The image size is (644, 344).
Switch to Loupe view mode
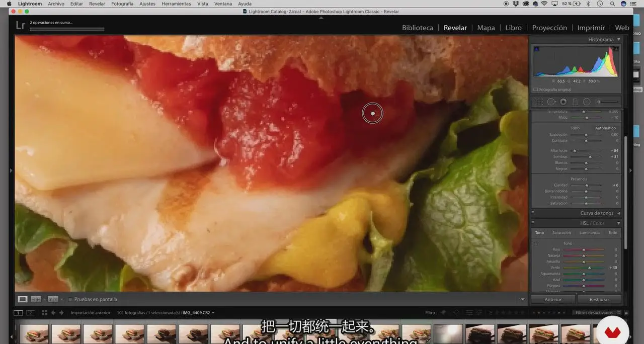pyautogui.click(x=23, y=299)
